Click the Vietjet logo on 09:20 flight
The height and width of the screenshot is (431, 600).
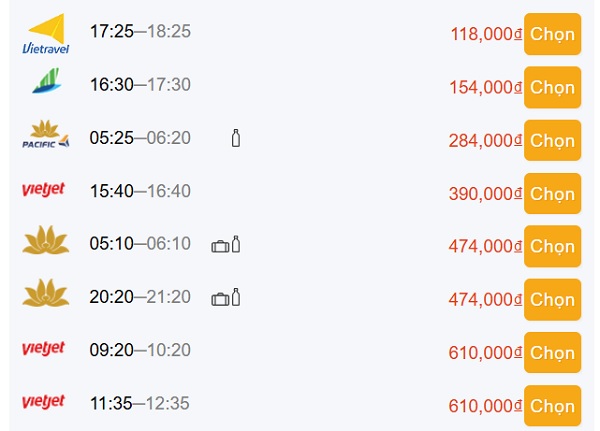[x=43, y=348]
